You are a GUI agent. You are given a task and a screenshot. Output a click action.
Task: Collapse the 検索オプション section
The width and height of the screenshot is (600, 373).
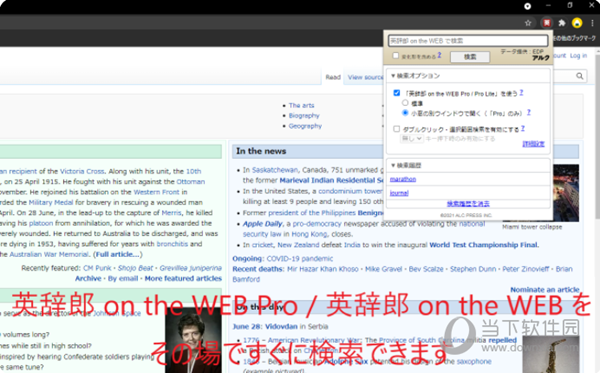[x=415, y=76]
